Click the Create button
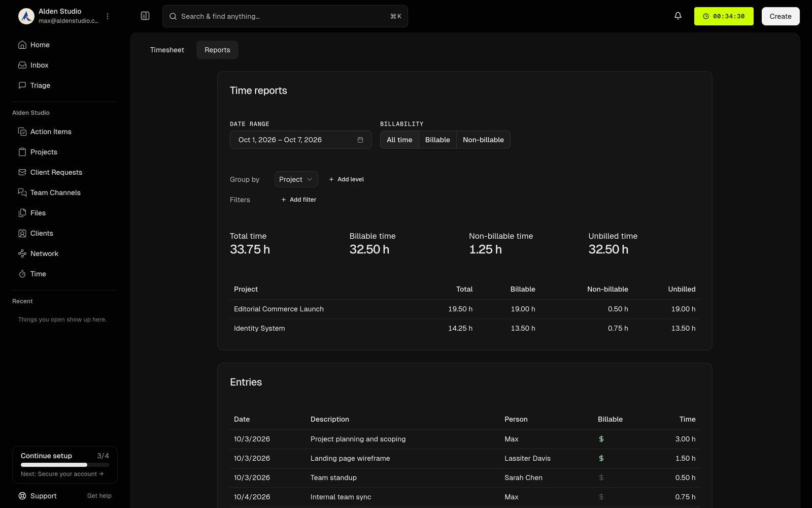The image size is (812, 508). pos(781,16)
